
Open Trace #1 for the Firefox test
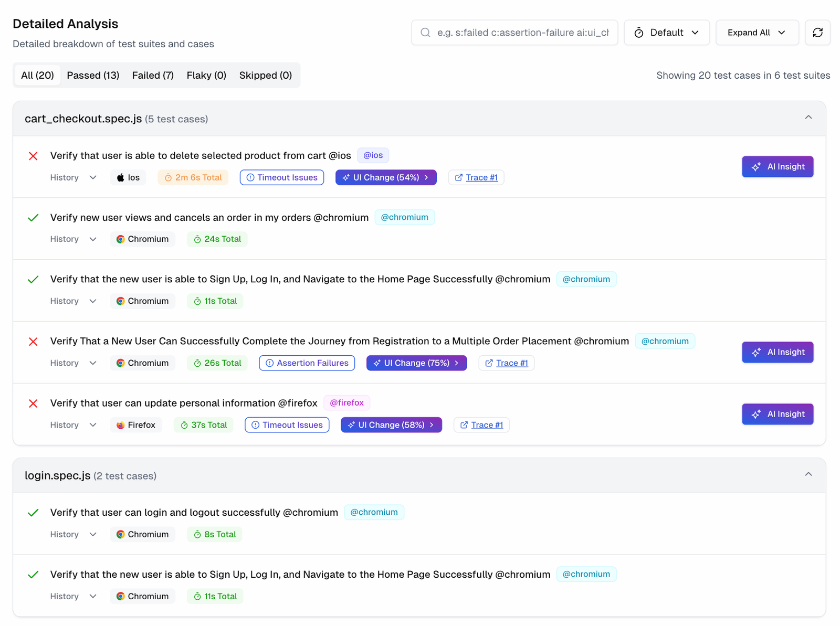click(481, 425)
